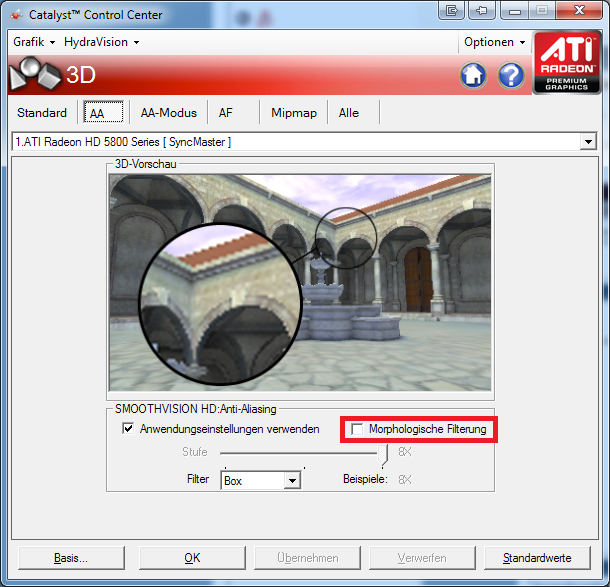Viewport: 610px width, 587px height.
Task: Click the 3D-Vorschau preview image
Action: click(x=300, y=283)
